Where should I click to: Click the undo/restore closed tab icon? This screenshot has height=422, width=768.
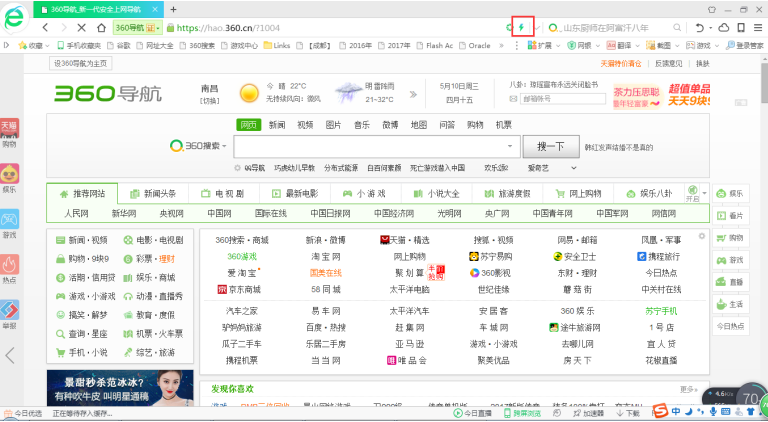pos(700,27)
